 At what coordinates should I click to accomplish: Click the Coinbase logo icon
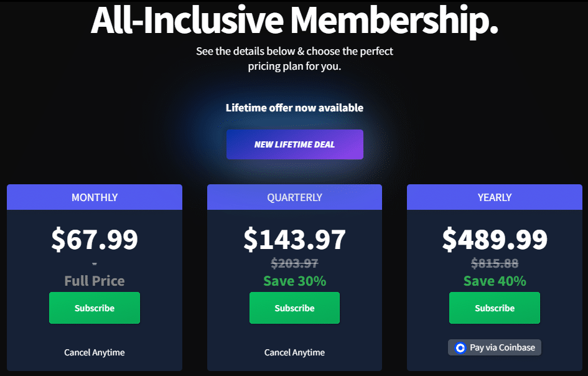460,348
